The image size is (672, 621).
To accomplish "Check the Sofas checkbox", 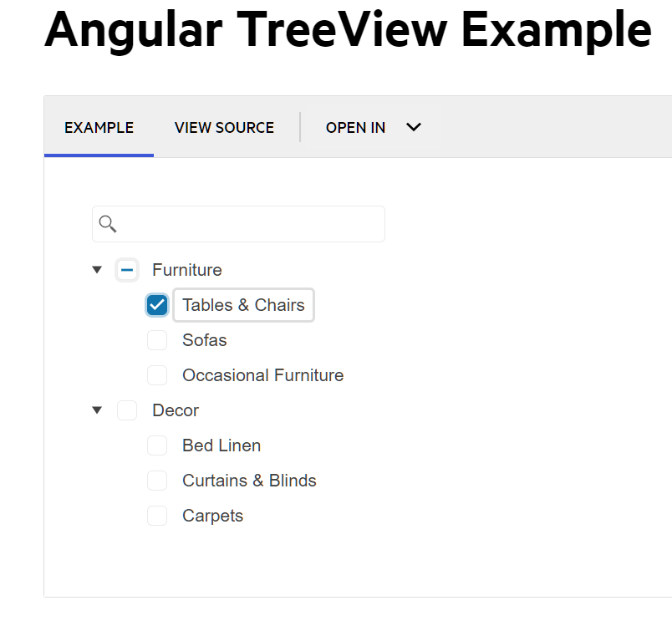I will (x=157, y=340).
